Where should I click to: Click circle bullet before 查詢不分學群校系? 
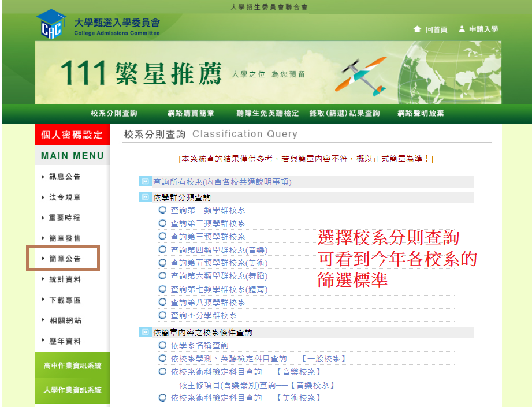(x=162, y=315)
